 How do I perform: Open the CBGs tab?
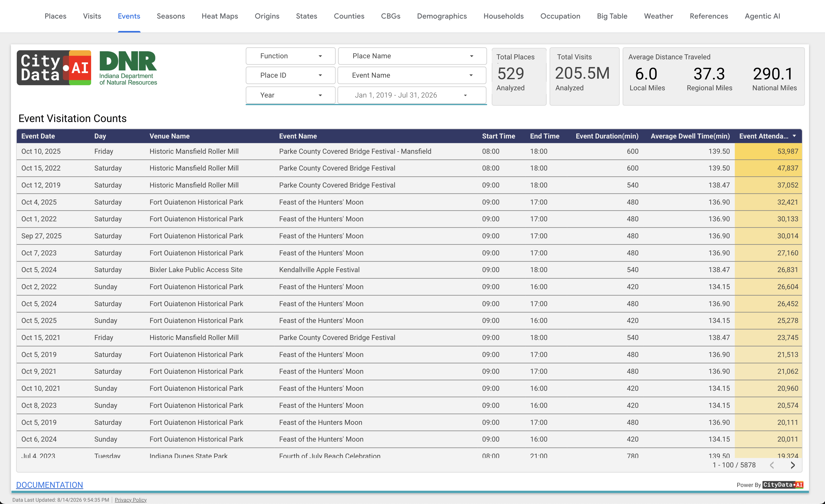(390, 16)
